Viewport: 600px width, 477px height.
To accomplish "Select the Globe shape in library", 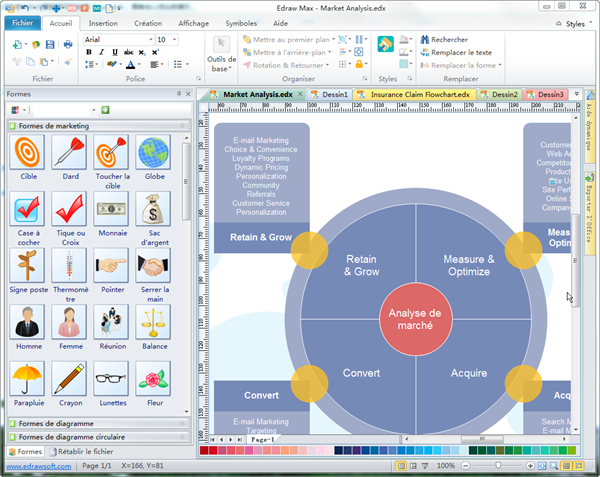I will click(154, 153).
